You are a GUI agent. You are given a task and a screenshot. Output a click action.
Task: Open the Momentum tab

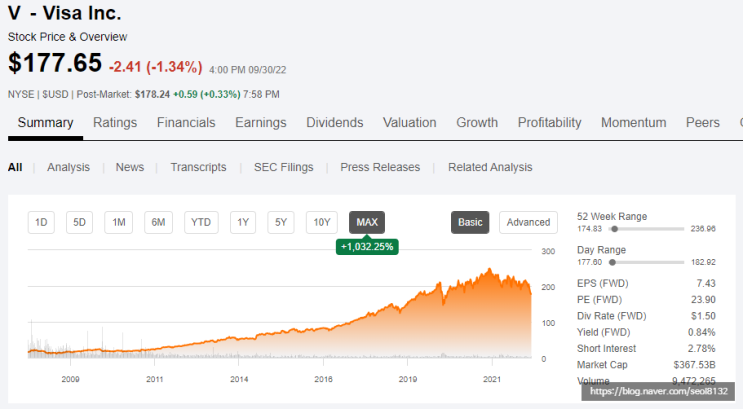coord(634,123)
